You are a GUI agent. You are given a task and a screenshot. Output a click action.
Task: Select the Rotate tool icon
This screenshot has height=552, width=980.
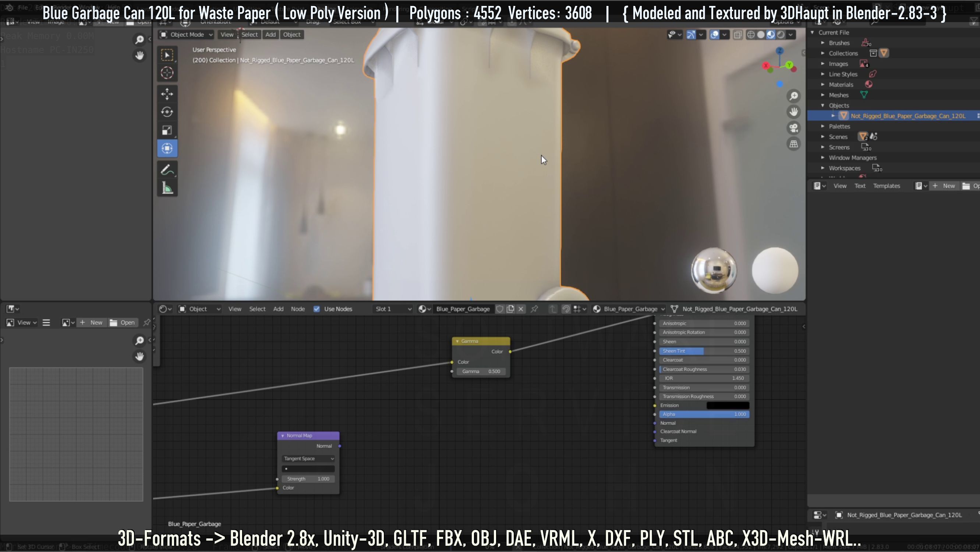point(167,112)
